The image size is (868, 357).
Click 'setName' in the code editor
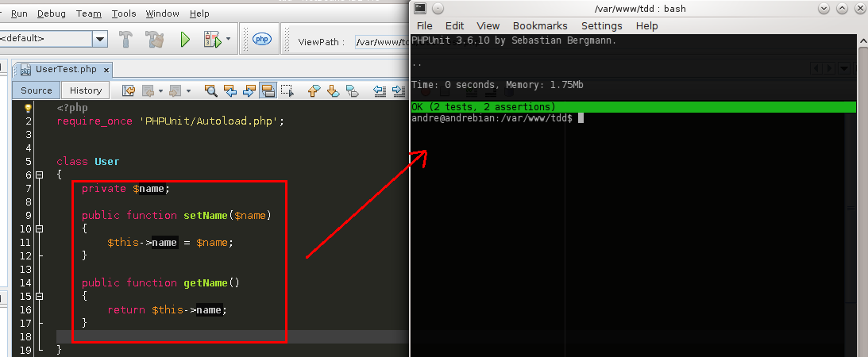pos(206,216)
